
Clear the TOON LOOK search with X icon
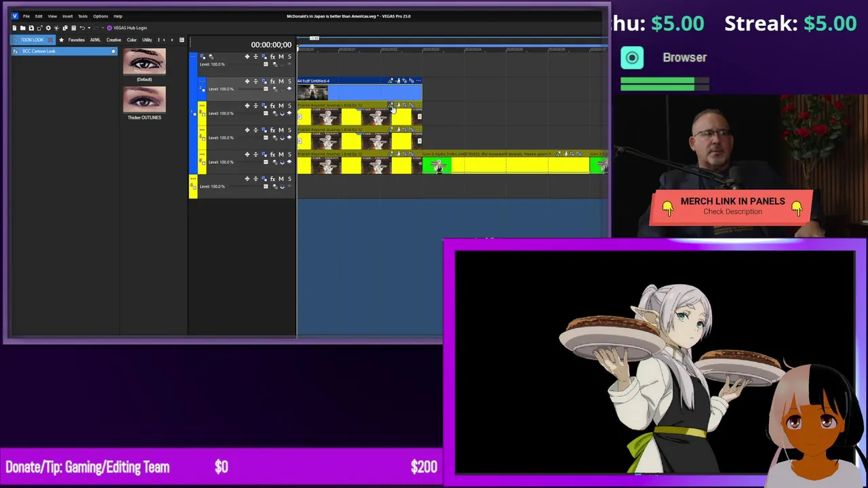pos(50,40)
